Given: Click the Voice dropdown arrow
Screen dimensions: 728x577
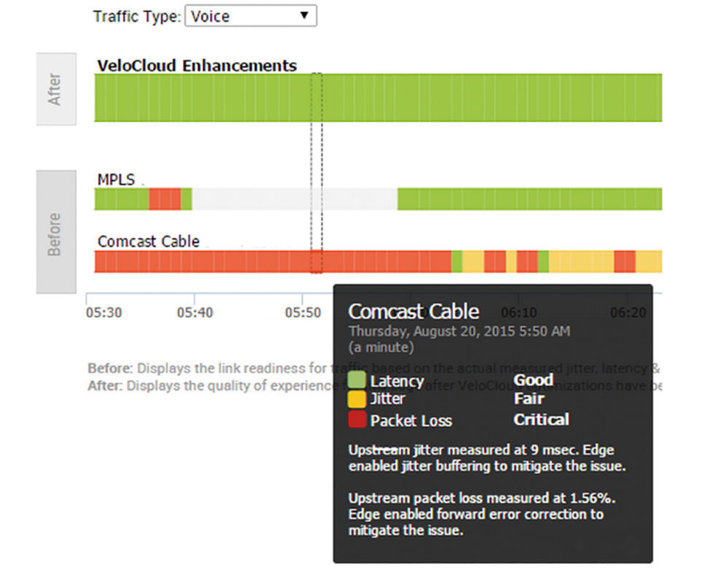Looking at the screenshot, I should click(304, 15).
